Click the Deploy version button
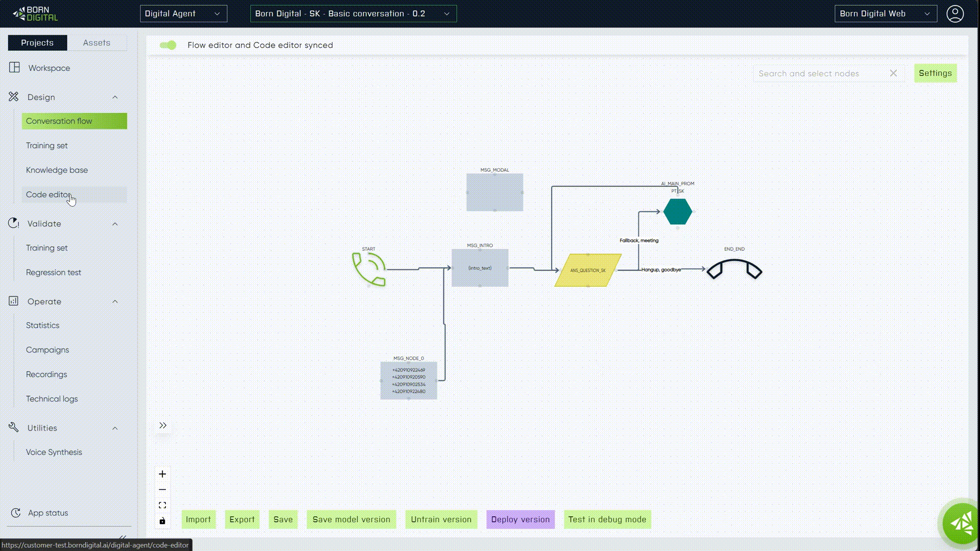The height and width of the screenshot is (551, 980). [520, 519]
